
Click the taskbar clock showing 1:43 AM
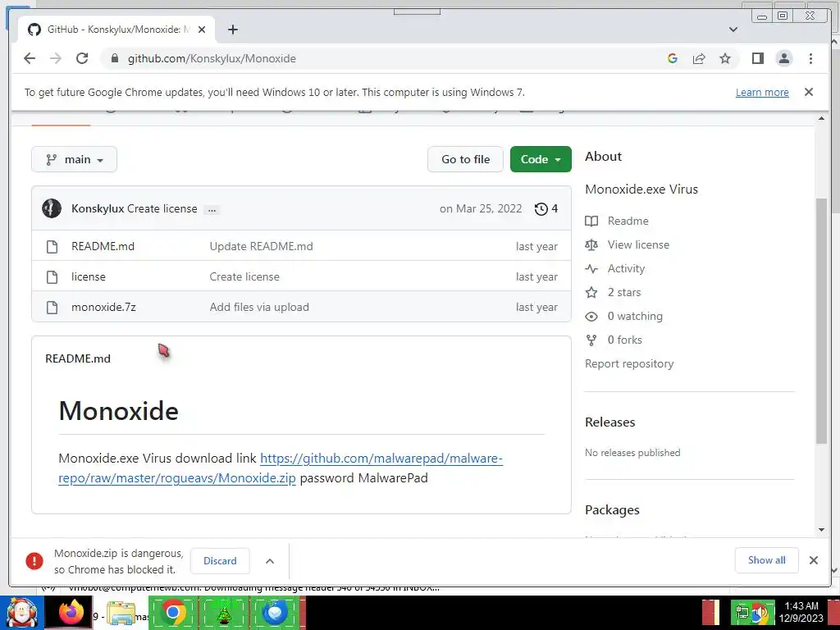801,612
